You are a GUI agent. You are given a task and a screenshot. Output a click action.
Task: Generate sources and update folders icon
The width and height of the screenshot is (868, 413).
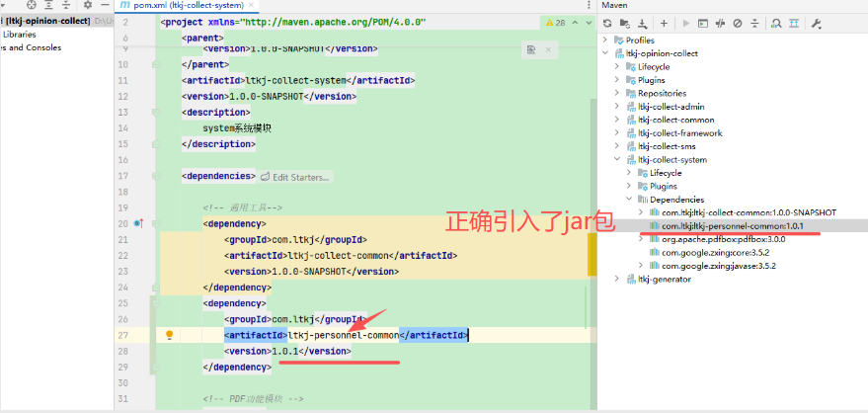[624, 24]
